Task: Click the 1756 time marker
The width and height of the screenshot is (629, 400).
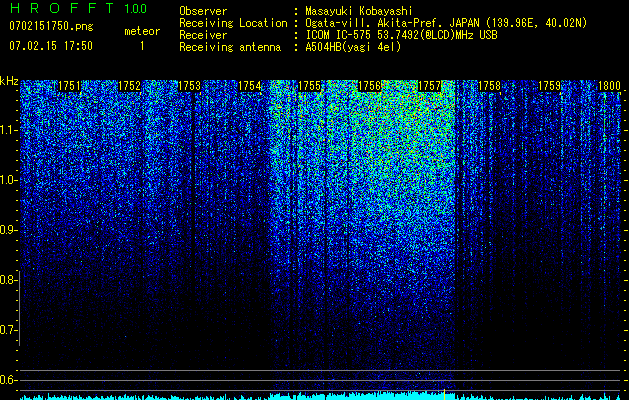Action: [369, 86]
